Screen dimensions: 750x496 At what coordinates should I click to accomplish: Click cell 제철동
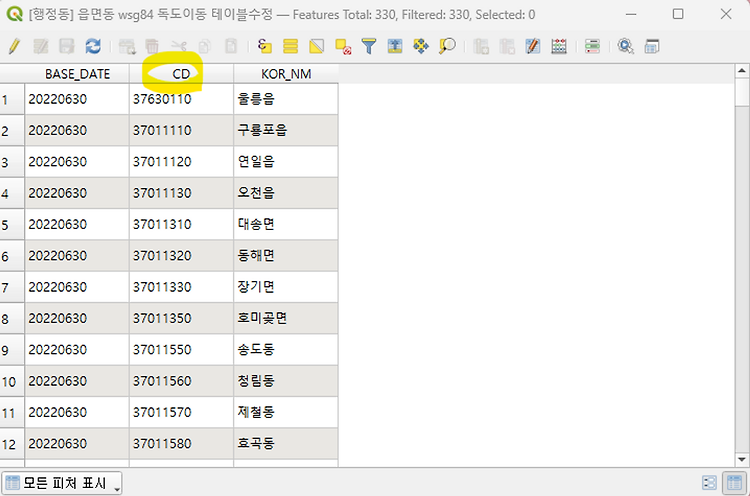point(286,412)
